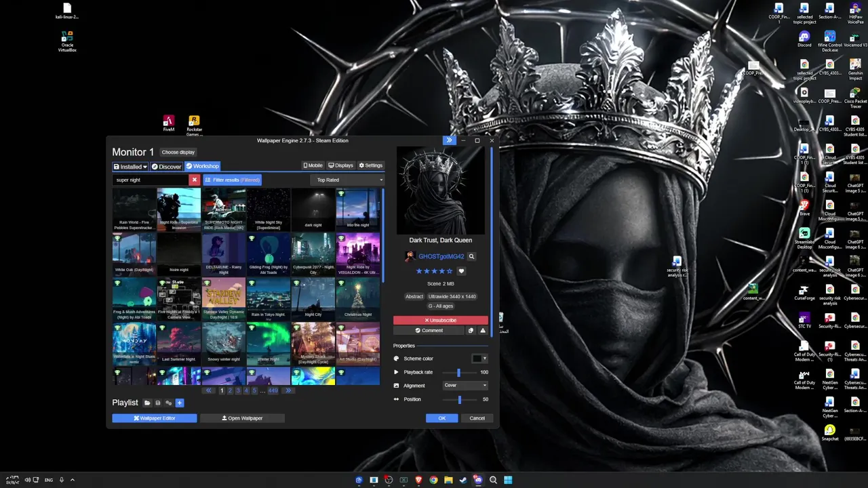Click Choose display button

point(178,152)
